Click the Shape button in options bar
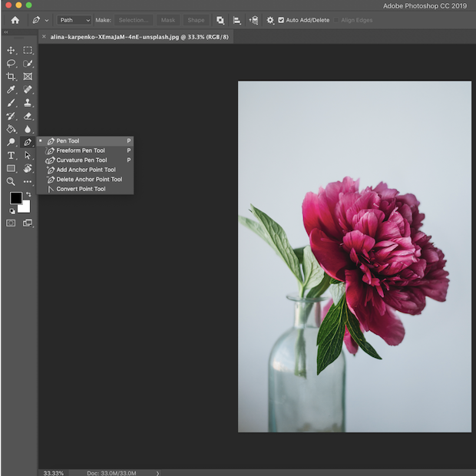This screenshot has width=476, height=476. tap(196, 20)
